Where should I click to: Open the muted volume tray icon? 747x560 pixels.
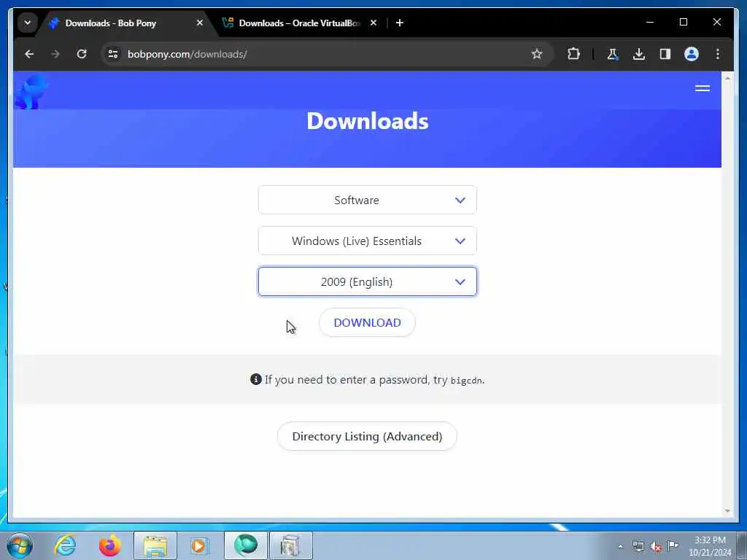click(656, 547)
